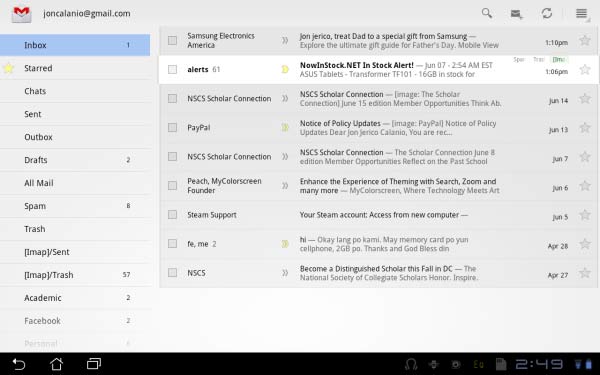
Task: Tap importance marker on alerts email
Action: 285,69
